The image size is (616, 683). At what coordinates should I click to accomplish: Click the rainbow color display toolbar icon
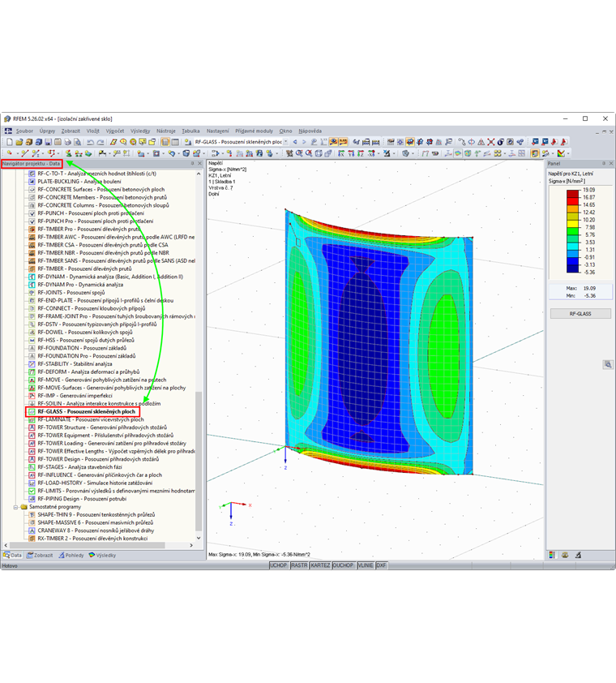pos(562,153)
